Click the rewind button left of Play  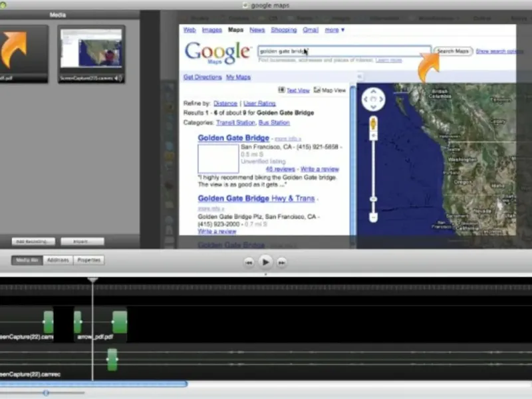249,263
